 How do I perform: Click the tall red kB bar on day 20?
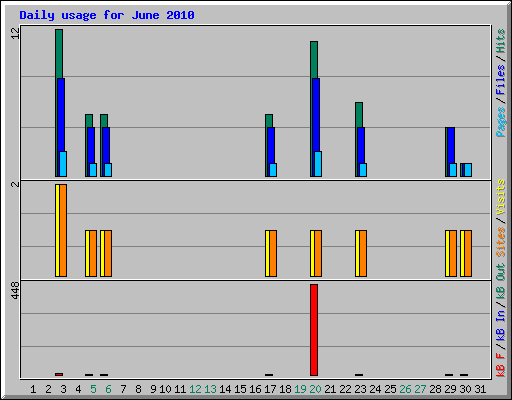pyautogui.click(x=314, y=330)
